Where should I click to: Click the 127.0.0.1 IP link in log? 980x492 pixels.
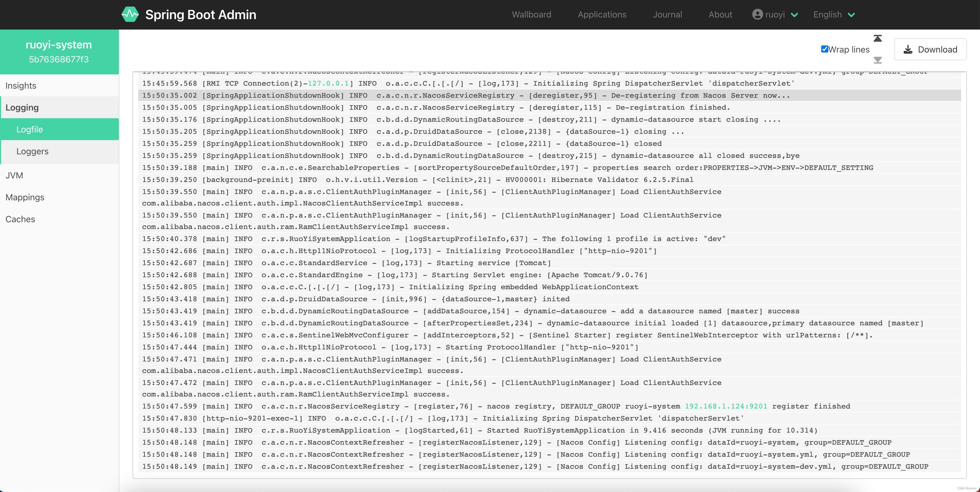pyautogui.click(x=328, y=83)
